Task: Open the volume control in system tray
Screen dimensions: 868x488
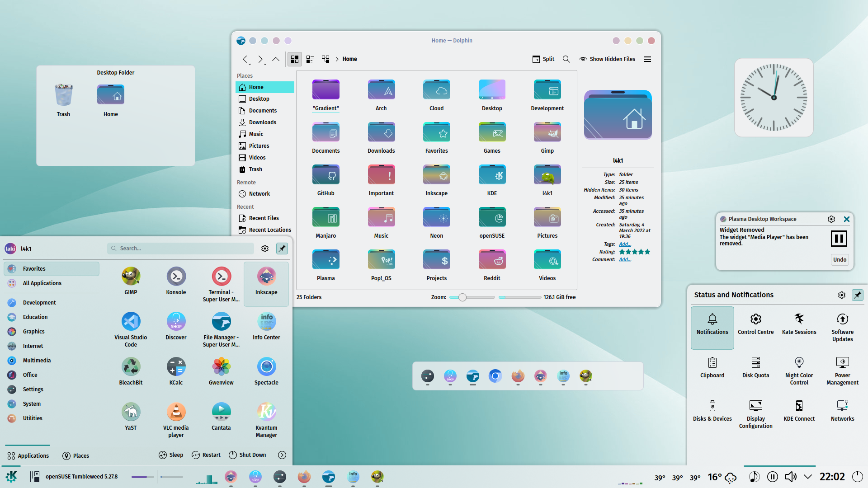Action: pos(790,477)
